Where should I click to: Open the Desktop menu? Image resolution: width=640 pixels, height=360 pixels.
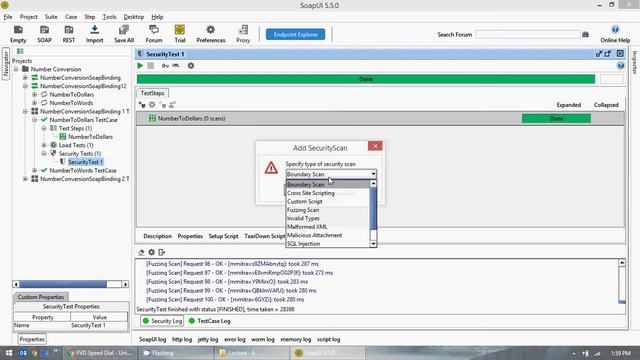pyautogui.click(x=133, y=17)
